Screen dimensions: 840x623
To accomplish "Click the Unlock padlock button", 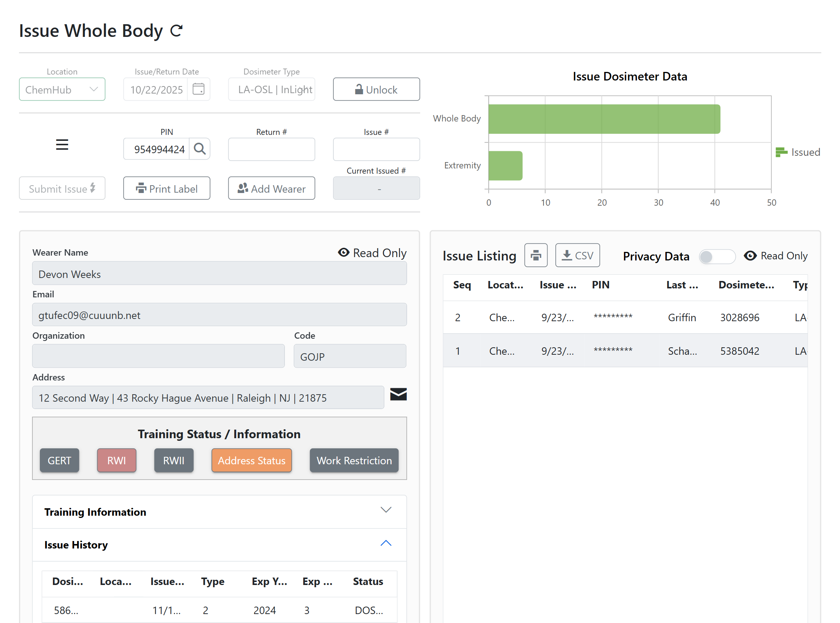I will [x=376, y=89].
